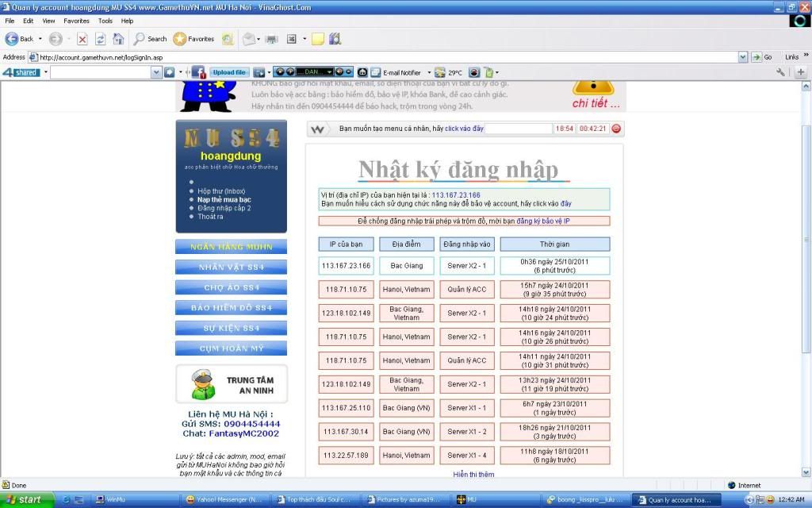
Task: Click the radio player volume icon
Action: (339, 72)
